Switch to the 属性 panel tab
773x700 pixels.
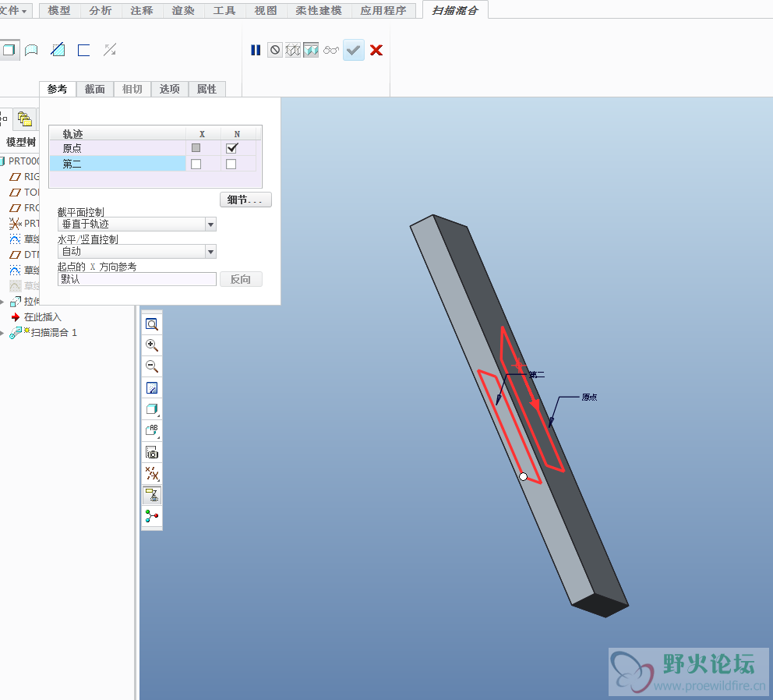point(207,89)
